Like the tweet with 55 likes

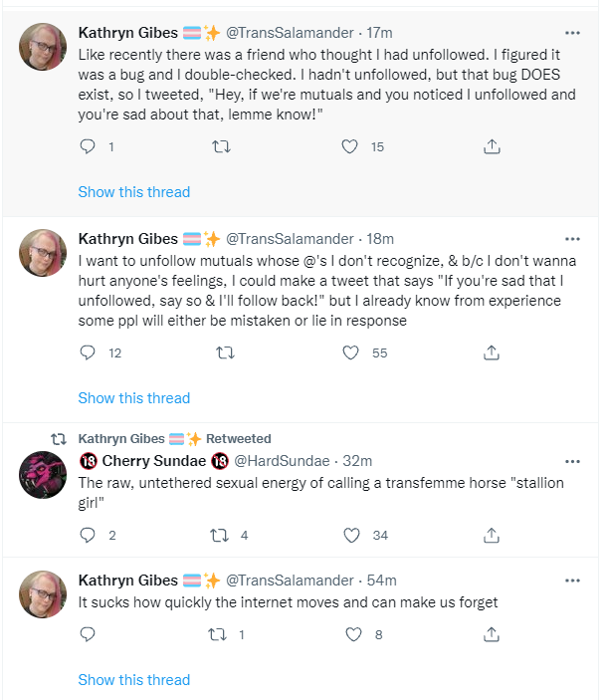[350, 352]
